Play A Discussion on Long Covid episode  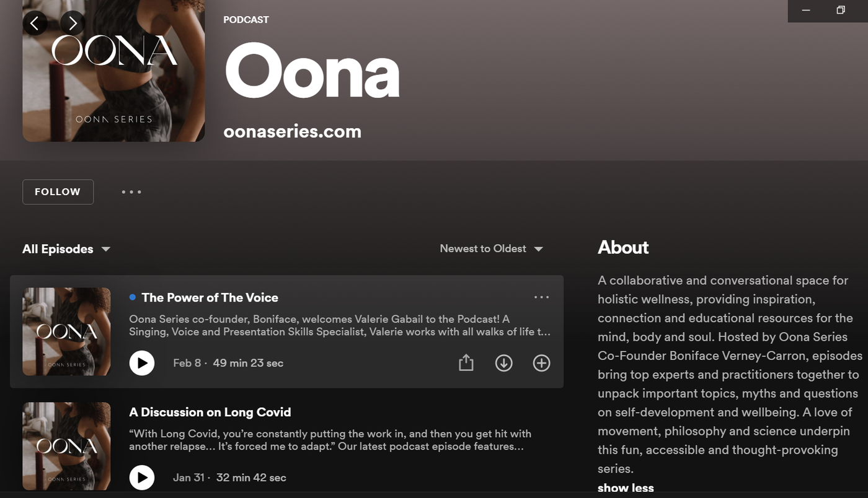142,478
